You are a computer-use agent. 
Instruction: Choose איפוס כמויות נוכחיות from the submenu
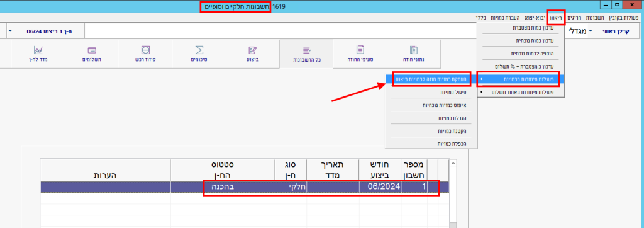431,105
